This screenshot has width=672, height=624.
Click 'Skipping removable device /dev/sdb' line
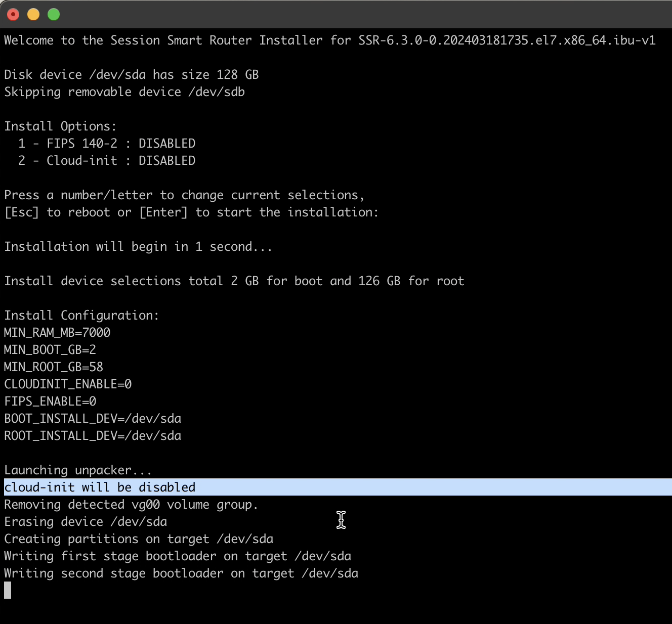click(x=124, y=92)
